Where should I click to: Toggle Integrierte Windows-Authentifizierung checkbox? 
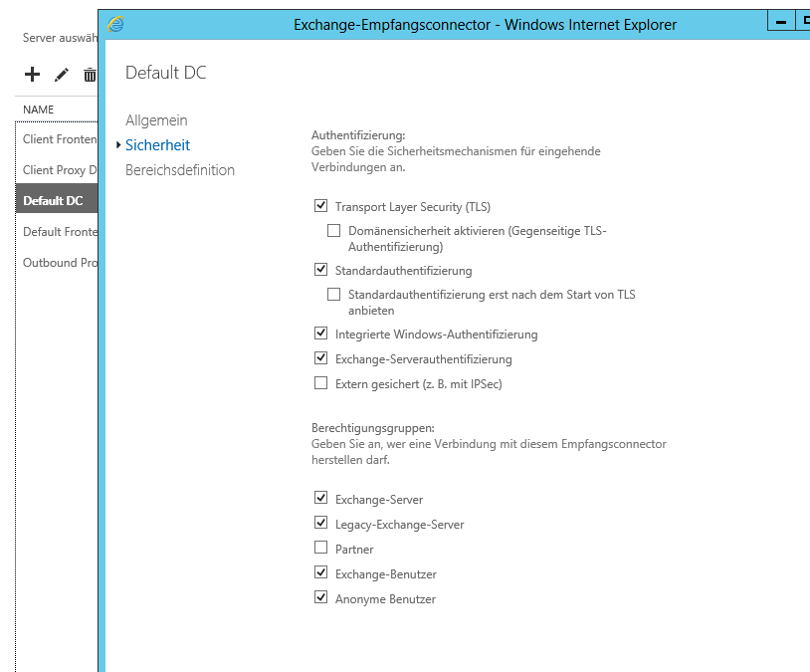pyautogui.click(x=320, y=333)
